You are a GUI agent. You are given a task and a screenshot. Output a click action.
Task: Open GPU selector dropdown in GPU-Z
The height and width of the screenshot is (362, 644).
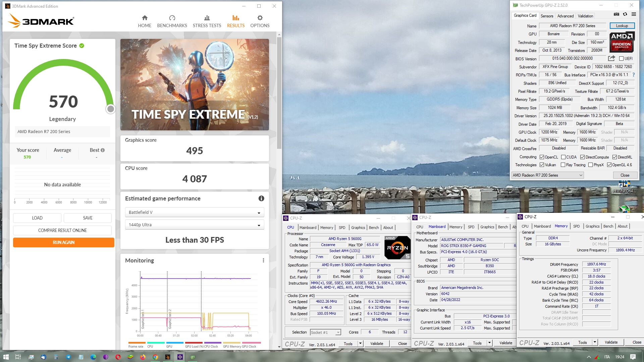click(x=547, y=175)
